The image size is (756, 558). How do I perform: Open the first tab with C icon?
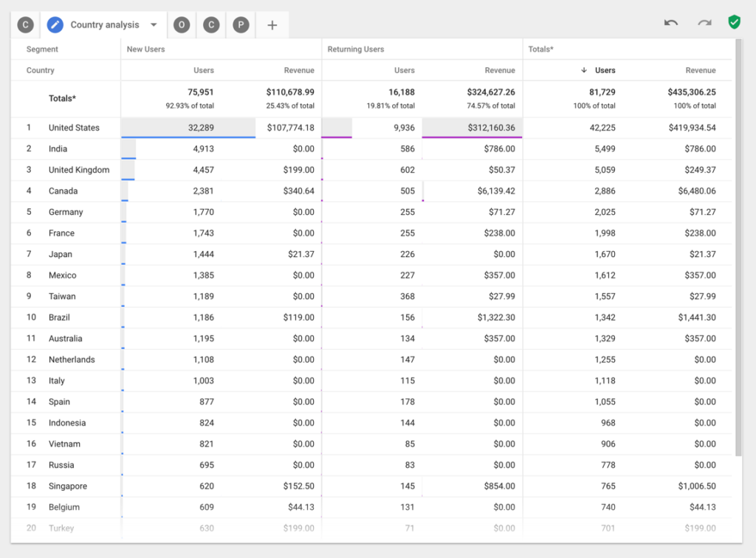26,25
